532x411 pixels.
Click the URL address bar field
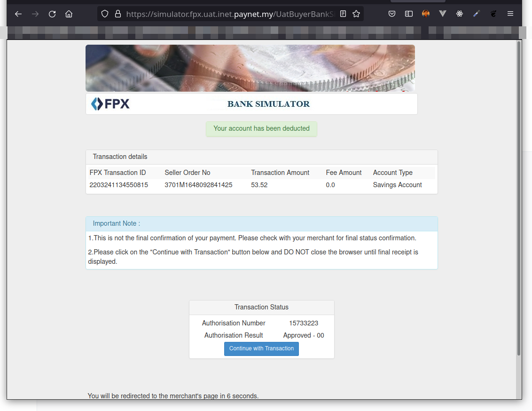[230, 14]
